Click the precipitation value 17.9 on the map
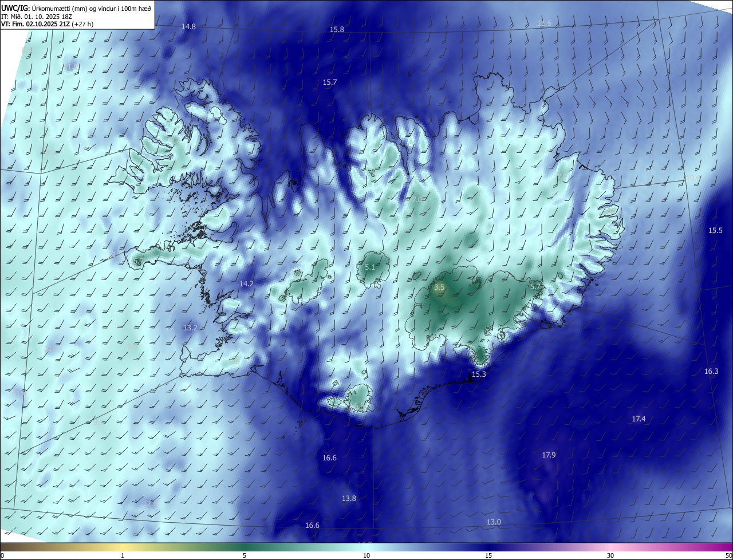 549,455
